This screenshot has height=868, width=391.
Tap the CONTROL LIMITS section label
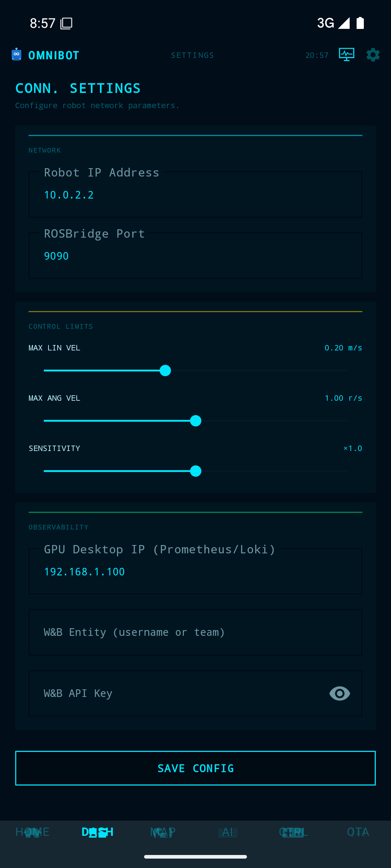61,327
